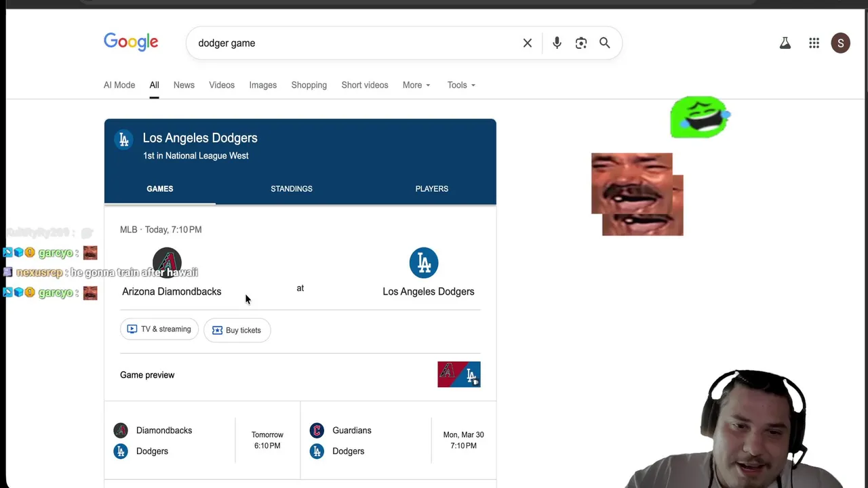Image resolution: width=868 pixels, height=488 pixels.
Task: Switch to the PLAYERS tab
Action: (432, 188)
